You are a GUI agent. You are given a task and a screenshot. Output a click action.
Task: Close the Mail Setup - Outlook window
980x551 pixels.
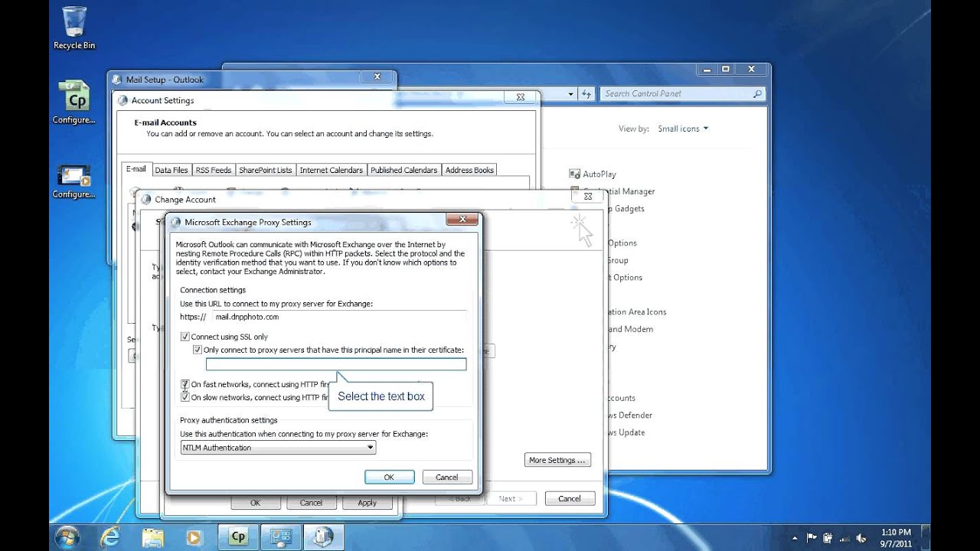click(377, 77)
